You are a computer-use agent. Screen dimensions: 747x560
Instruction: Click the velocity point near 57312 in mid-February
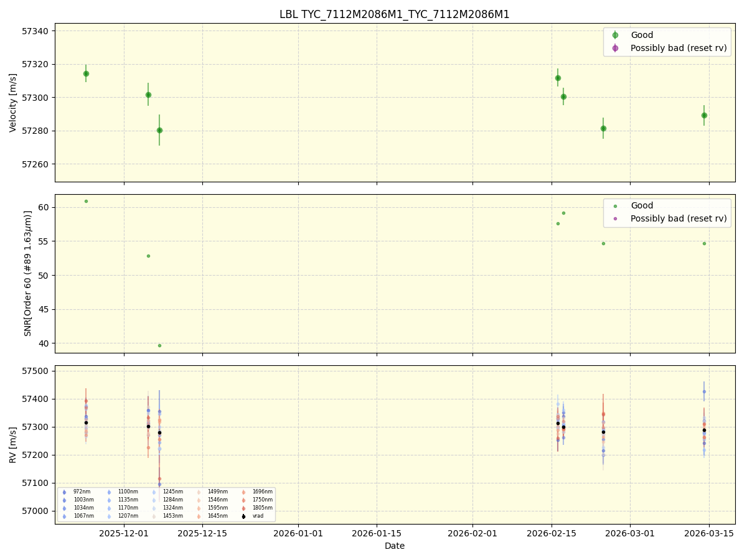558,78
